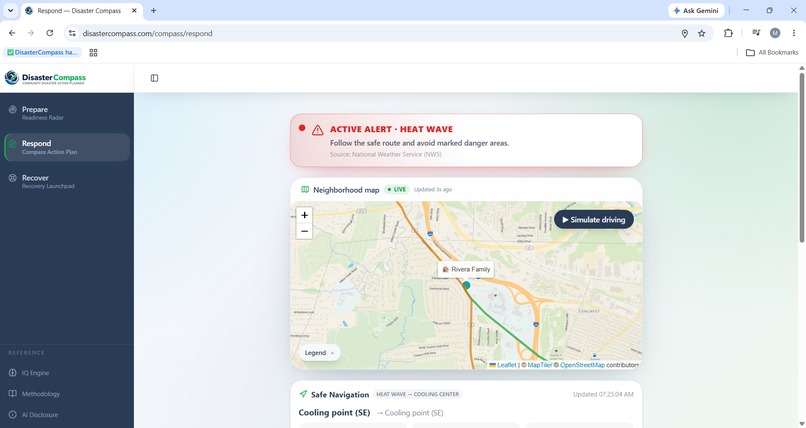Click the heat wave alert warning triangle
The width and height of the screenshot is (806, 428).
pos(318,130)
